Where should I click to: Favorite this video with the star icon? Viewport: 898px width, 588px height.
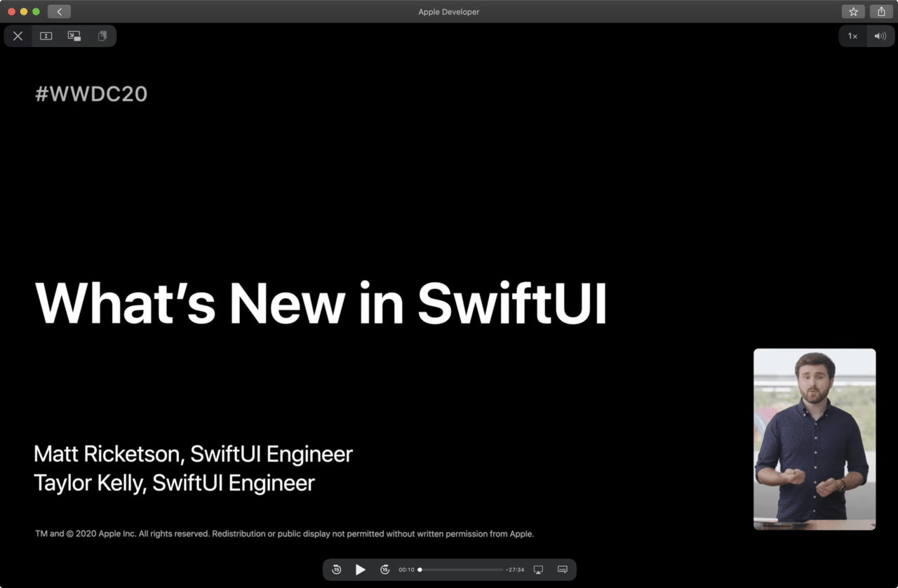point(853,11)
